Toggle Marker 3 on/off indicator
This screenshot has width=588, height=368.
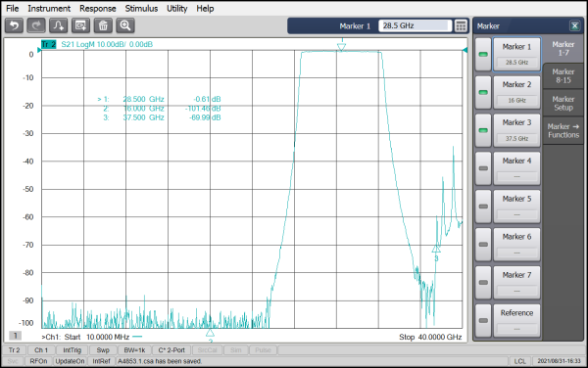(483, 130)
